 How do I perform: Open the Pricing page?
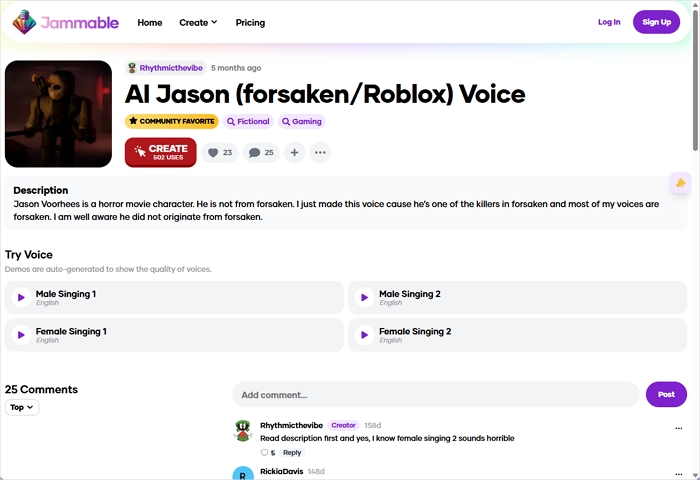click(x=250, y=23)
